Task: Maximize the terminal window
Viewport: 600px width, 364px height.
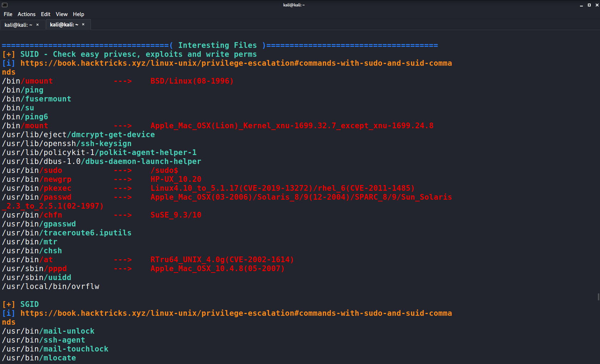Action: [589, 5]
